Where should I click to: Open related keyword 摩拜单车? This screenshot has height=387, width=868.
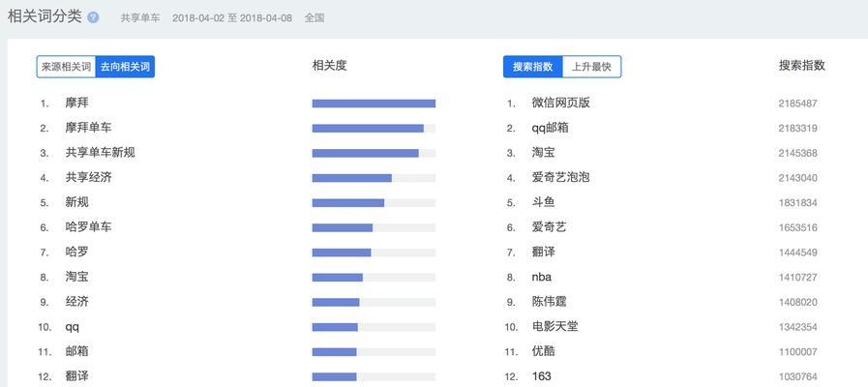click(x=88, y=128)
